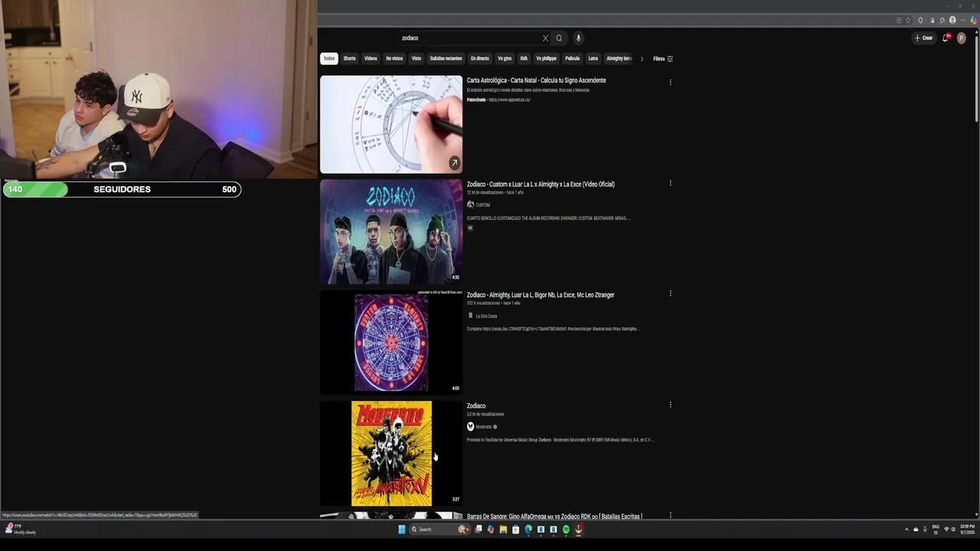Open Zodiaco - Custom x Luar La L title
The image size is (980, 551).
pyautogui.click(x=541, y=184)
